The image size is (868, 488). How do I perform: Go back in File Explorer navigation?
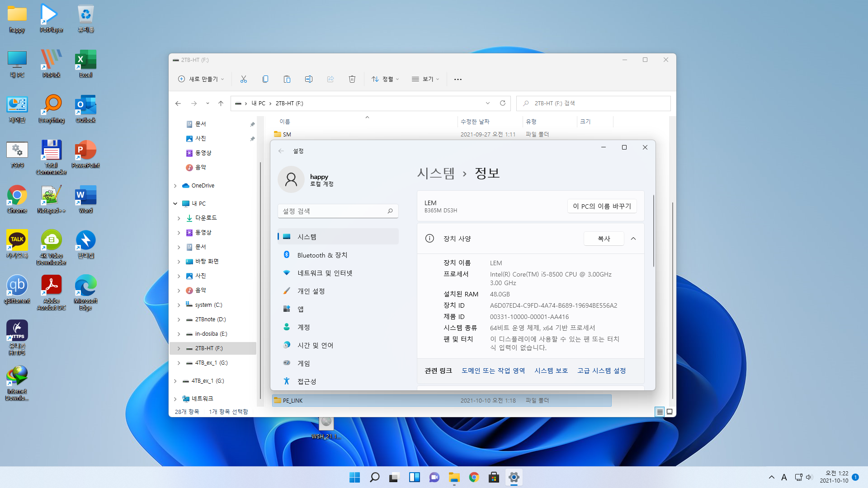[x=178, y=103]
